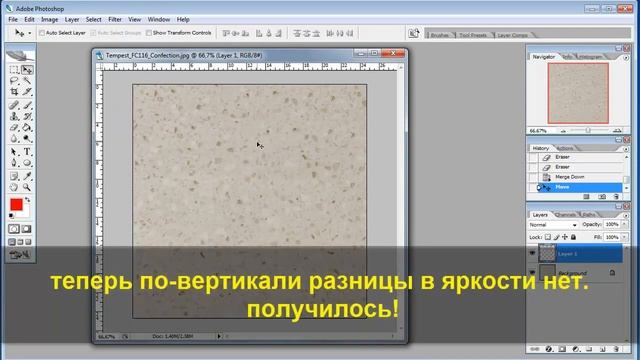Open the status bar info arrow
Screen dimensions: 640x360
point(219,336)
